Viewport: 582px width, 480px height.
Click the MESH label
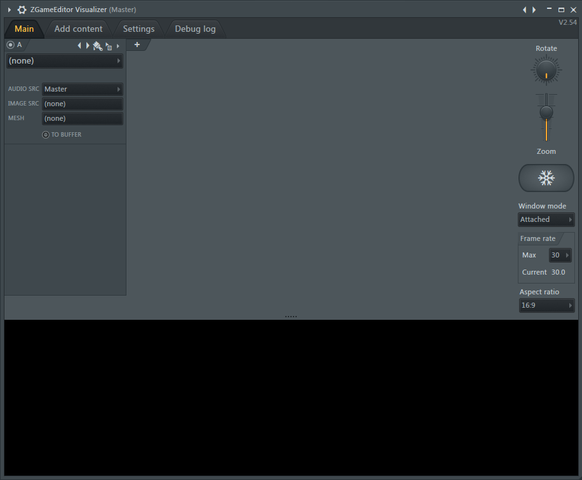[x=16, y=118]
